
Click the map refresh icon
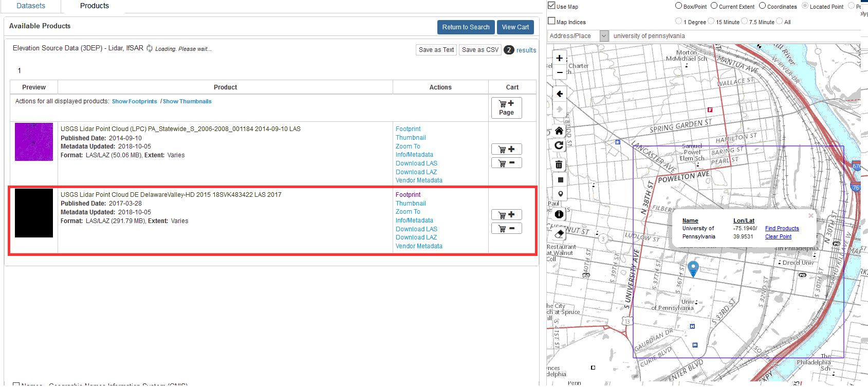[x=560, y=145]
